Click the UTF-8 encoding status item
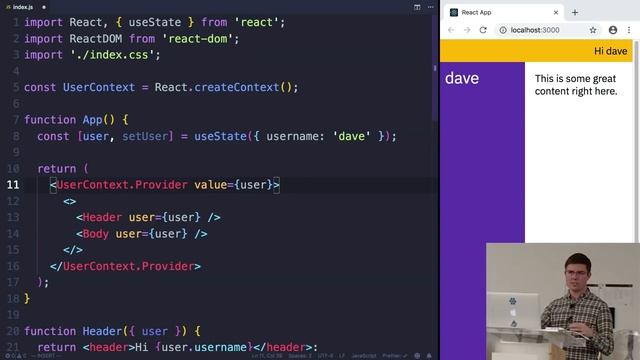The image size is (640, 360). (x=326, y=356)
